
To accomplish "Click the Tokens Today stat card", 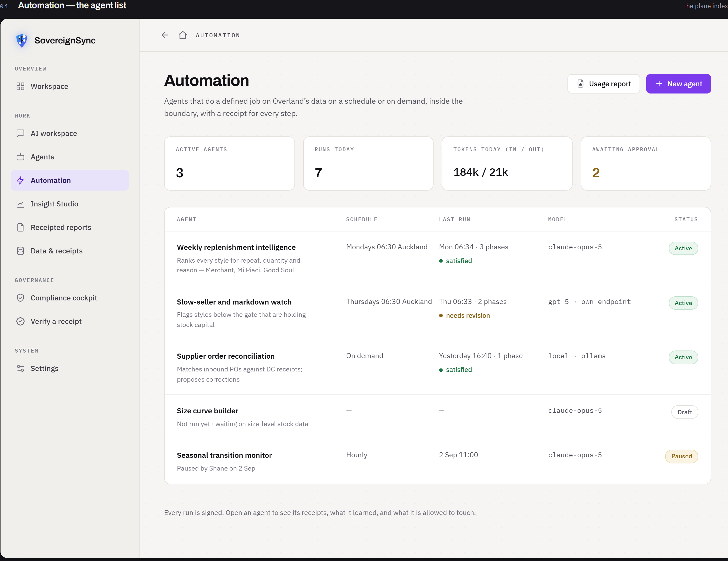I will pos(507,163).
